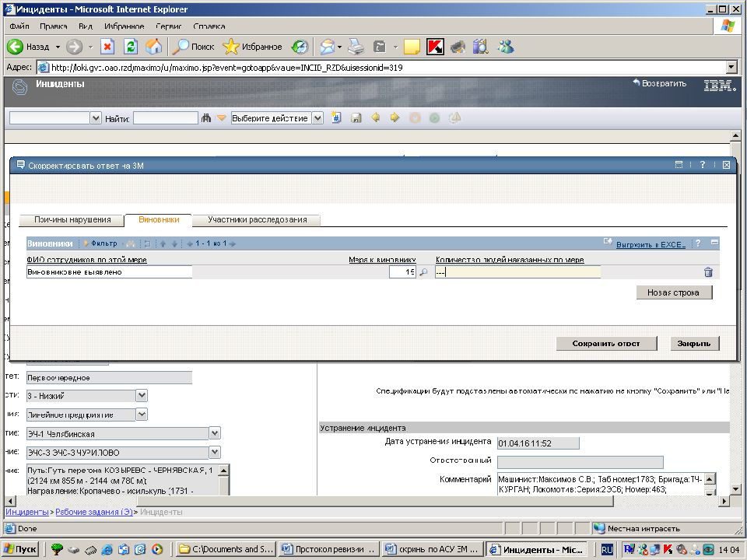Open the Справка menu

209,26
